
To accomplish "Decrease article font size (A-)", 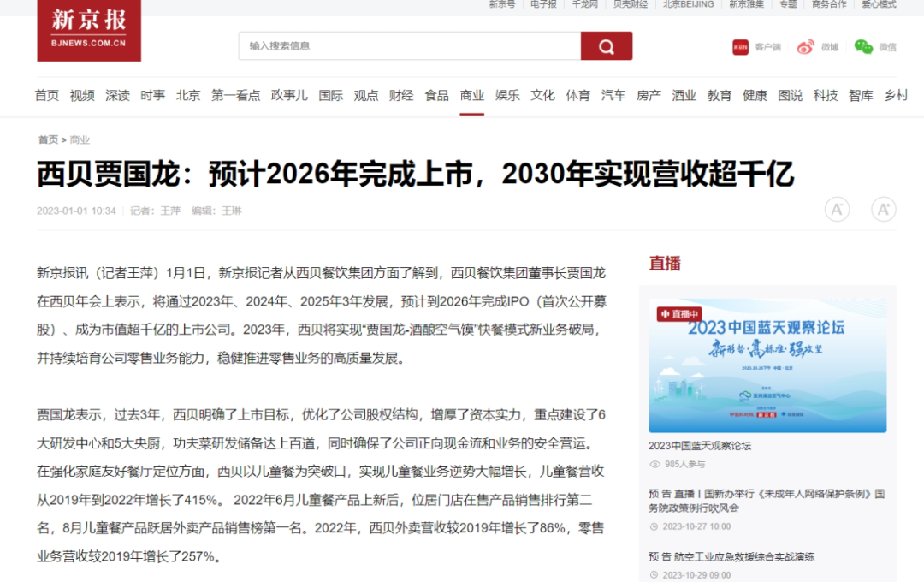I will (x=837, y=209).
